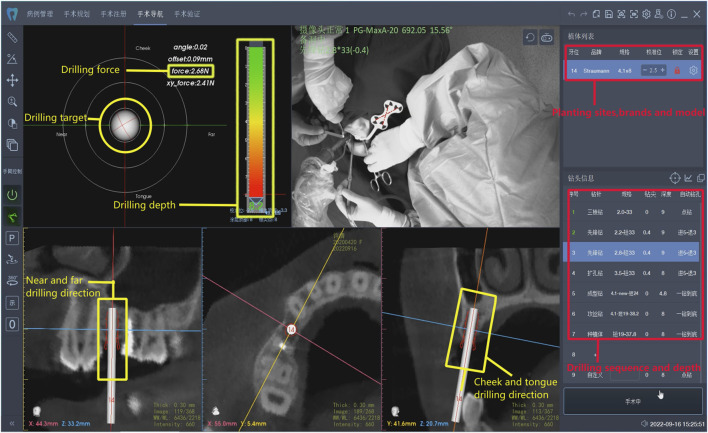Switch to the 手术验证 tab
The height and width of the screenshot is (433, 708).
tap(184, 14)
